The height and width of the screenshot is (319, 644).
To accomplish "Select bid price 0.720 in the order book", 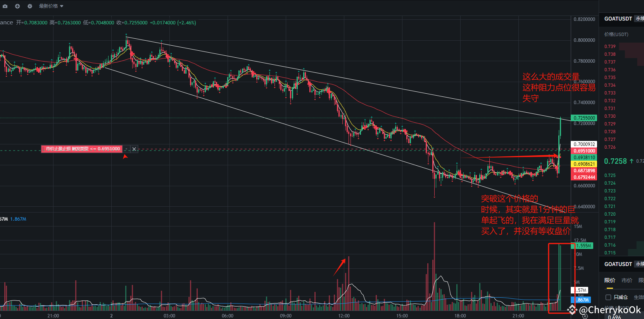I will click(610, 214).
